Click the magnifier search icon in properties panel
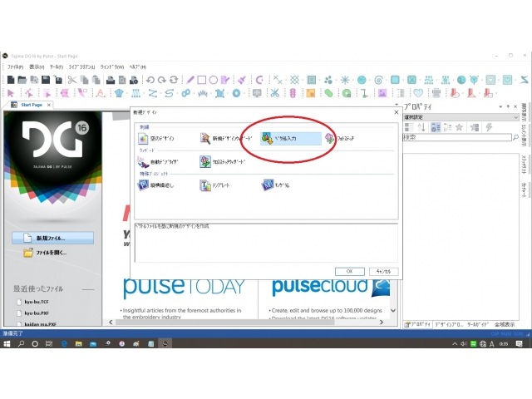 [515, 137]
